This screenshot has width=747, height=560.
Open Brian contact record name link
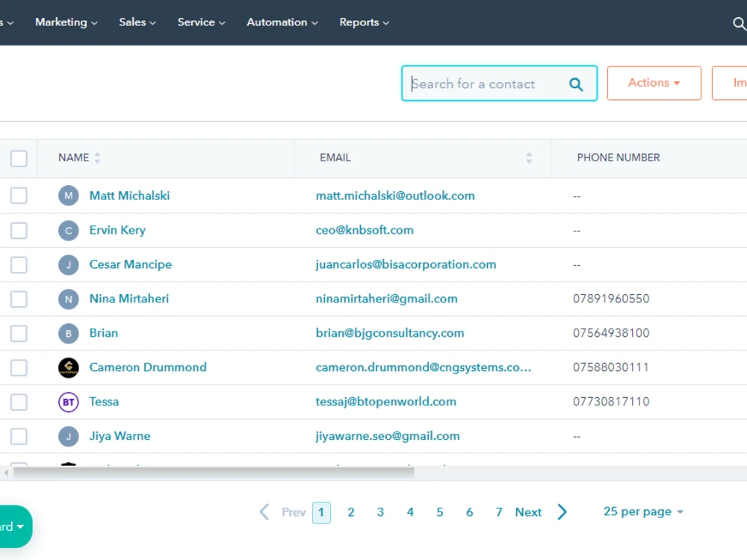103,333
